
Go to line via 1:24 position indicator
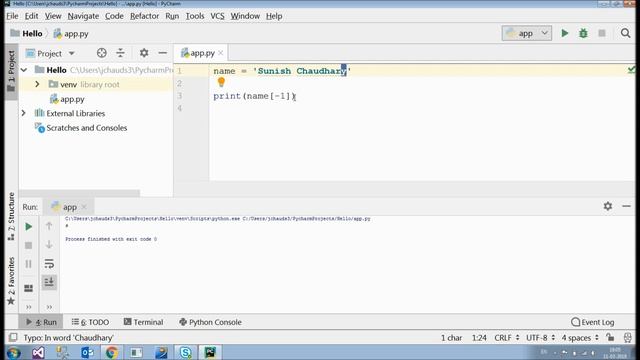(x=479, y=338)
